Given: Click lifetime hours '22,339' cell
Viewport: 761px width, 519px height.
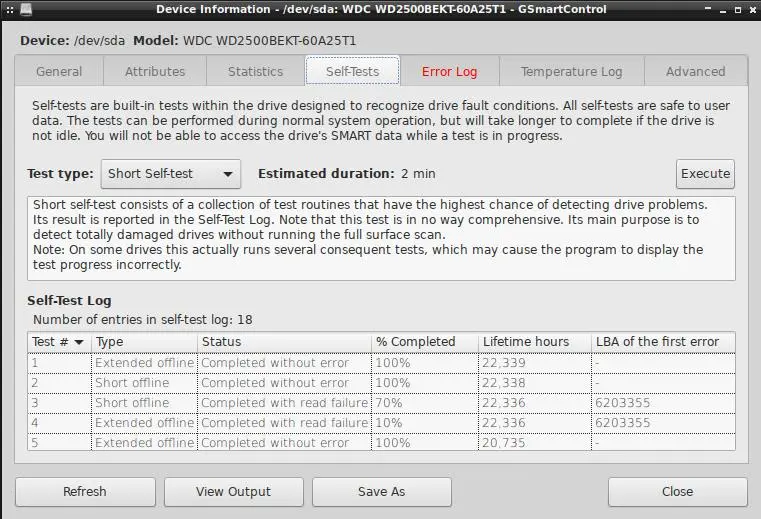Looking at the screenshot, I should (535, 363).
